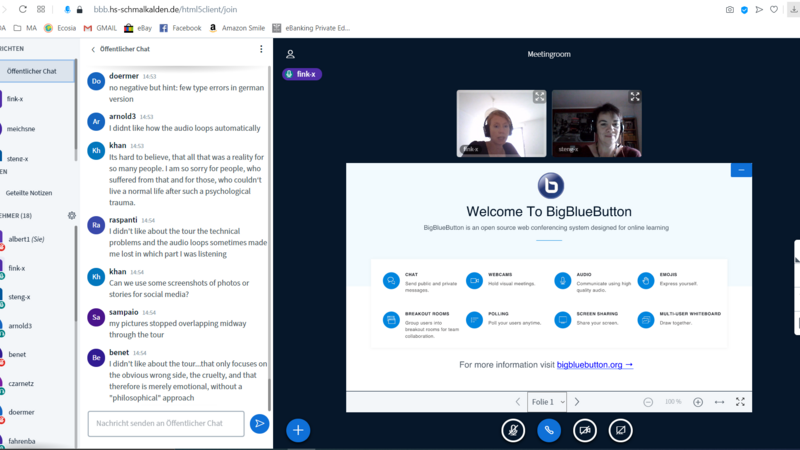The width and height of the screenshot is (800, 450).
Task: Toggle the user list panel
Action: click(290, 54)
